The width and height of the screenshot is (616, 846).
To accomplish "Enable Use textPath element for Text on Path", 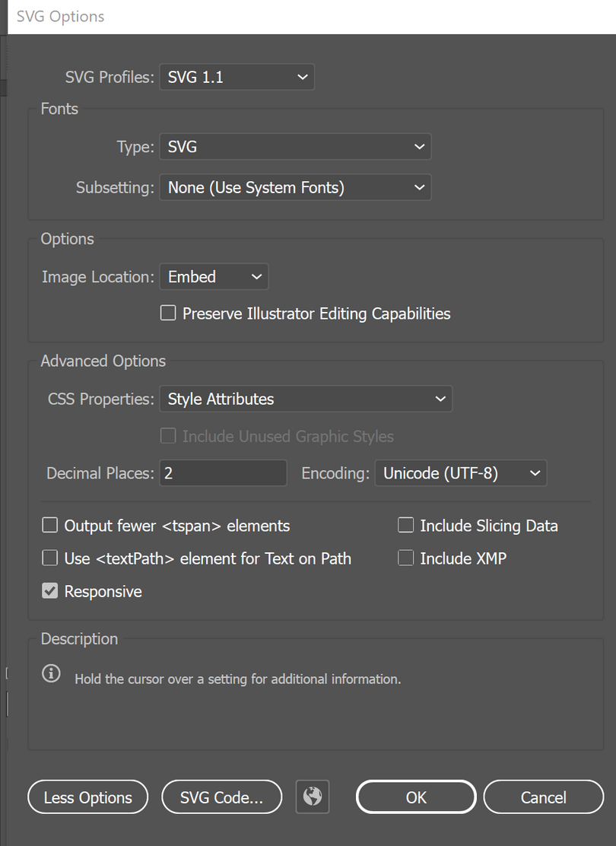I will 50,558.
